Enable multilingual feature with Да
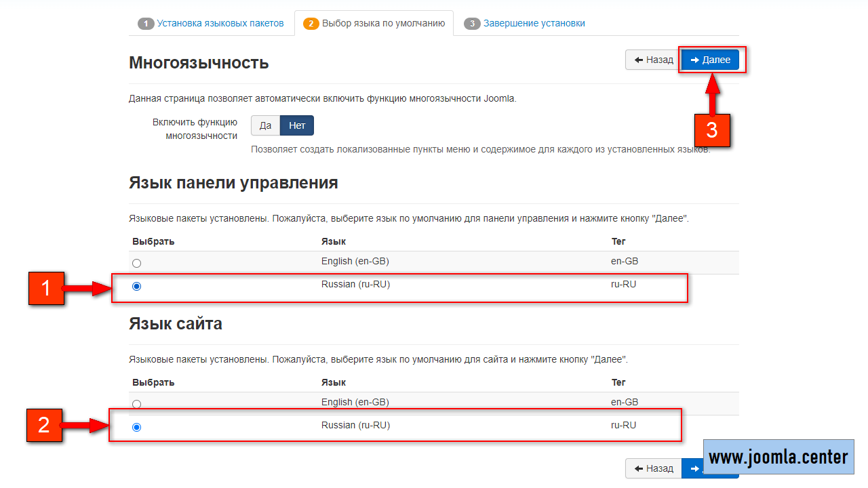The height and width of the screenshot is (488, 868). pos(265,125)
